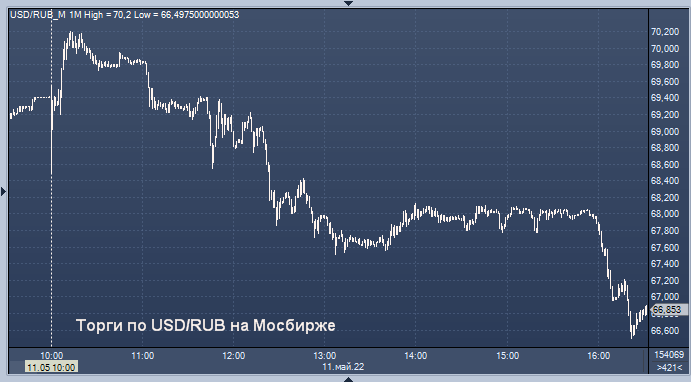
Task: Click the 154069 value in the corner
Action: pos(669,355)
